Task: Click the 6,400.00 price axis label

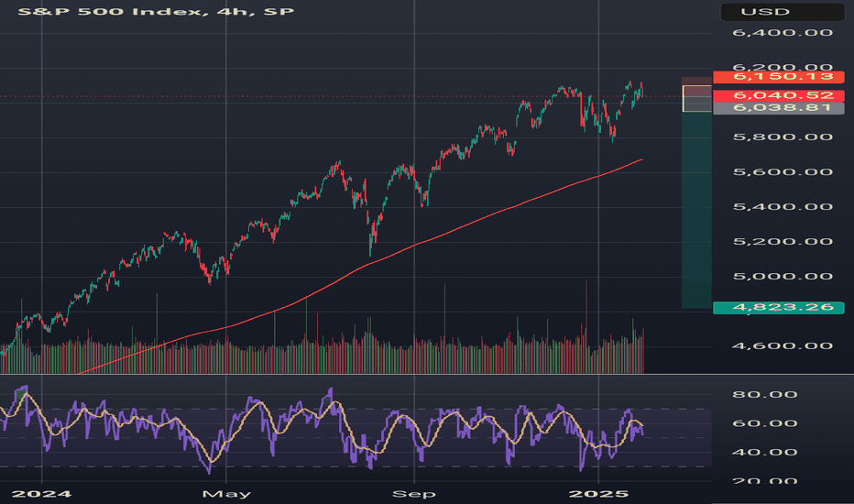Action: click(x=783, y=33)
